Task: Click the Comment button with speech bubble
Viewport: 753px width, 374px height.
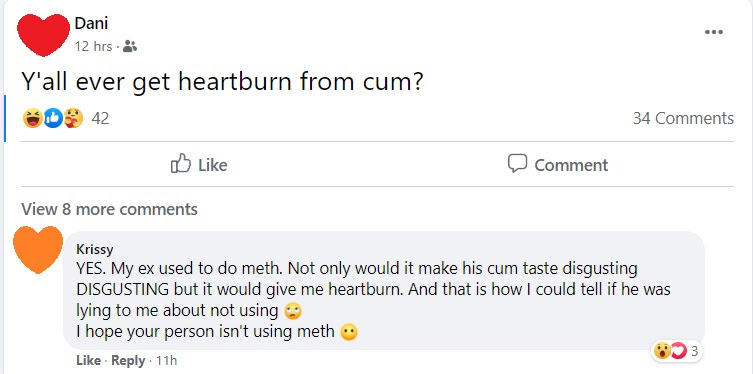Action: click(558, 165)
